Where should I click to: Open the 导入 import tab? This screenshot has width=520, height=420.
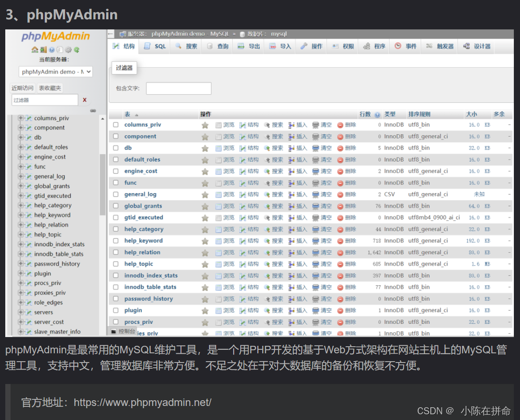click(280, 47)
